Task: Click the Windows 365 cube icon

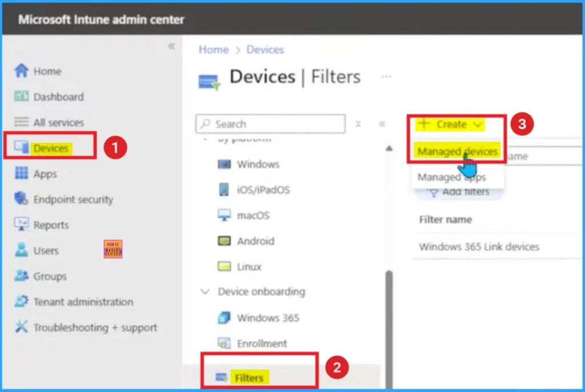Action: click(x=224, y=317)
